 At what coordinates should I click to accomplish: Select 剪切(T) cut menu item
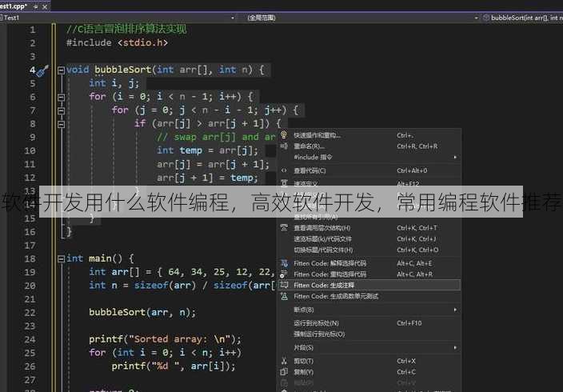point(369,361)
